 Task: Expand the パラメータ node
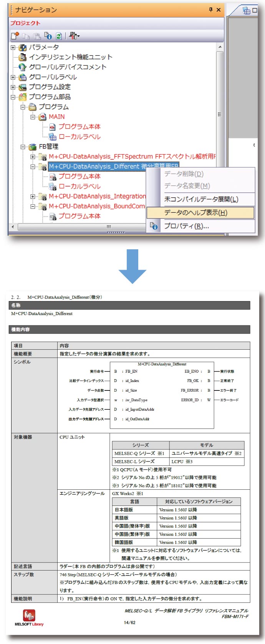[13, 48]
